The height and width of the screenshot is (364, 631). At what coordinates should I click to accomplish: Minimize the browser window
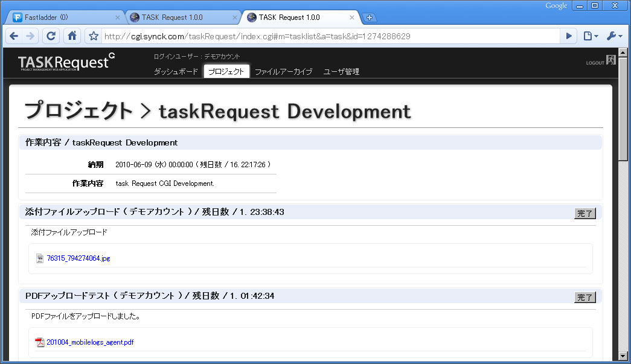580,5
